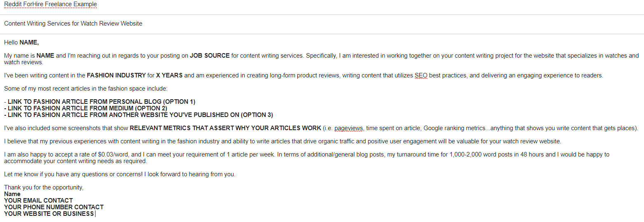Click the JOB SOURCE placeholder text
The height and width of the screenshot is (222, 644).
(x=210, y=56)
